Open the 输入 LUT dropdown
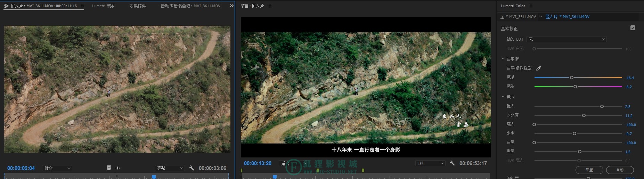This screenshot has height=179, width=644. [566, 39]
